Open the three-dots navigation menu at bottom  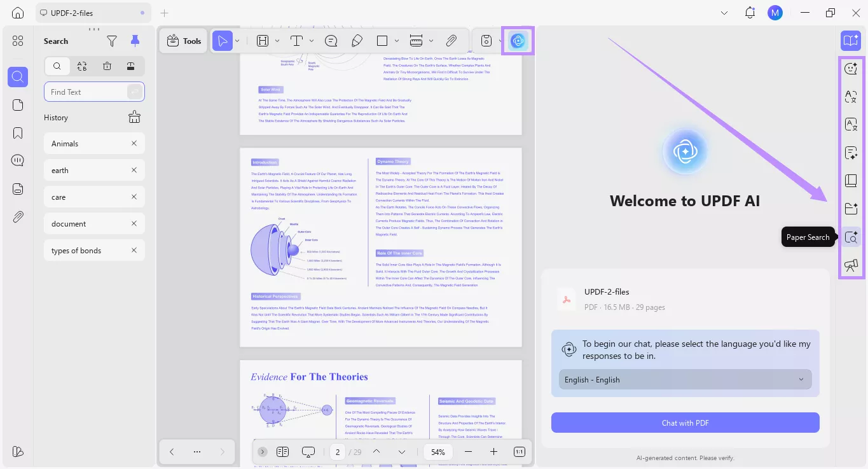(x=197, y=452)
